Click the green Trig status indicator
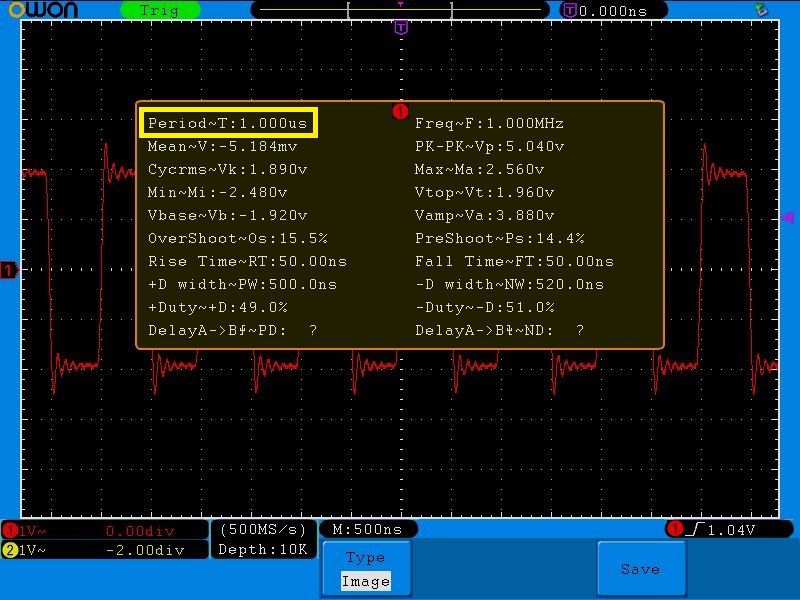The width and height of the screenshot is (800, 600). [160, 10]
